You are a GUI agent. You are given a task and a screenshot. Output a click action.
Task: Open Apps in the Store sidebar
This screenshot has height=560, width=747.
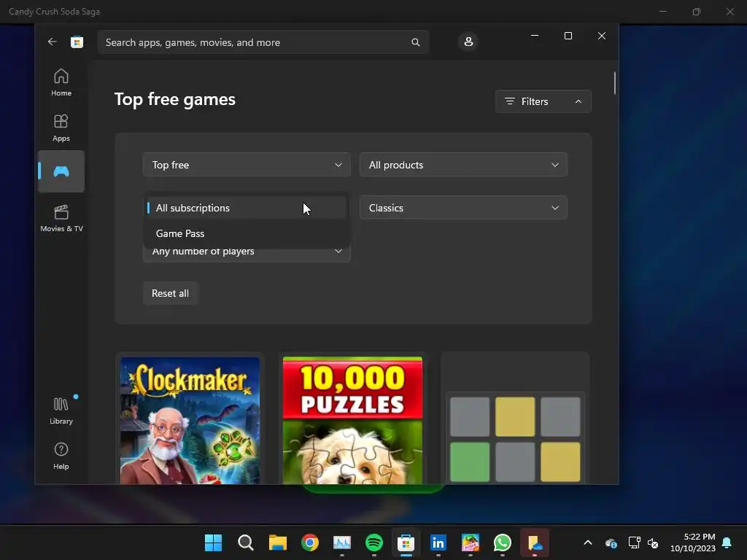[x=61, y=128]
